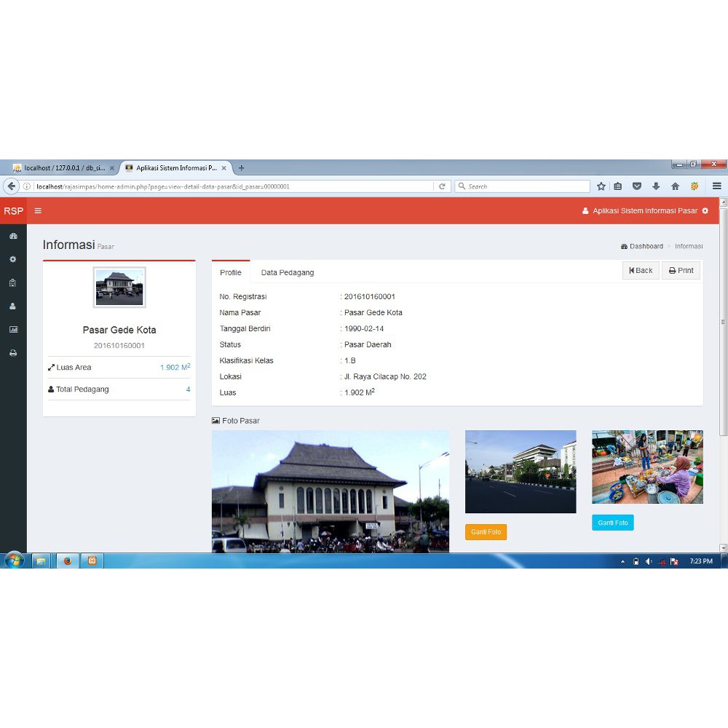Open the Foto Pasar image icon header
Screen dimensions: 728x728
click(x=215, y=420)
